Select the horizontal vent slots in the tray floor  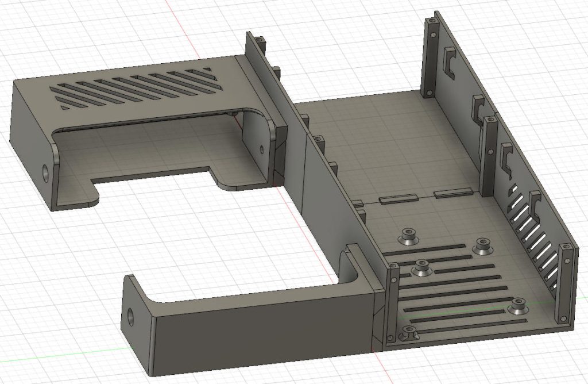pos(454,286)
